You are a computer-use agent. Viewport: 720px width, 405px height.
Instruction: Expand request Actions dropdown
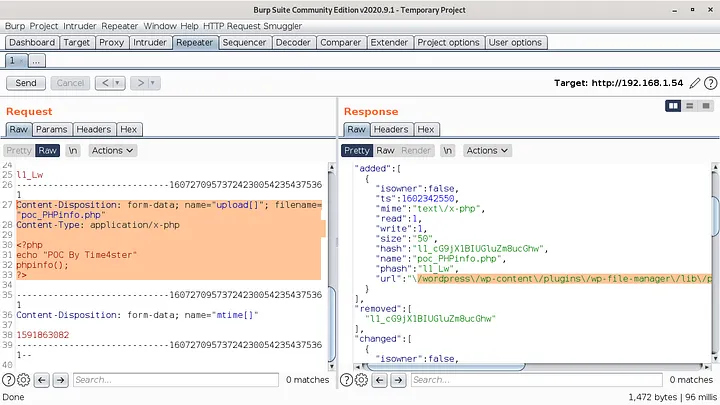click(112, 151)
